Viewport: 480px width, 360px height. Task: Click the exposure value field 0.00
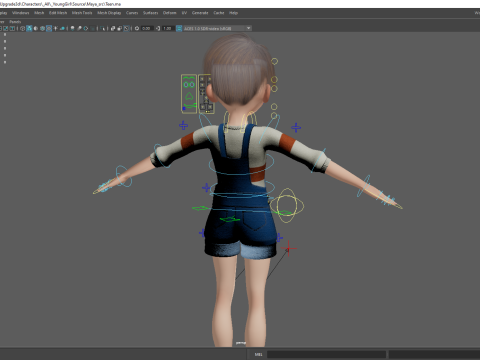(147, 28)
